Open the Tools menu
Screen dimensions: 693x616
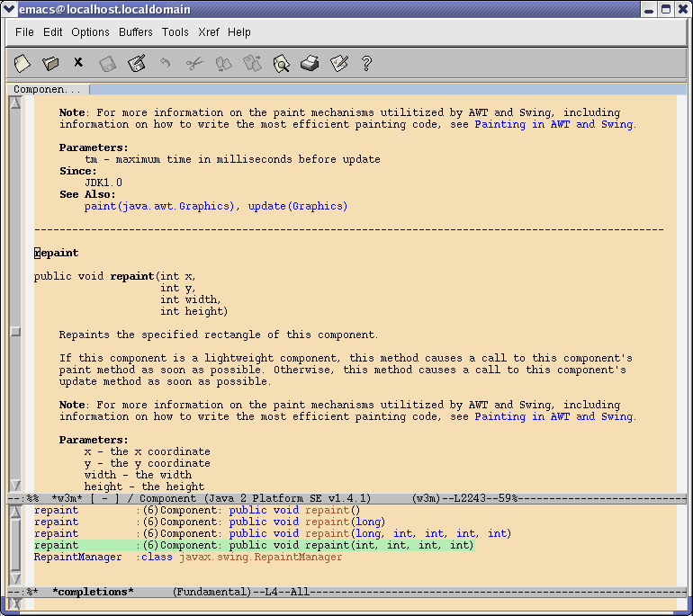pos(175,32)
